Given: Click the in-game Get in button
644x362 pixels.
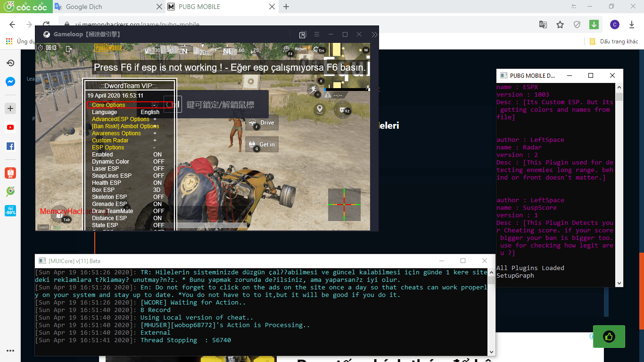Looking at the screenshot, I should (x=262, y=145).
